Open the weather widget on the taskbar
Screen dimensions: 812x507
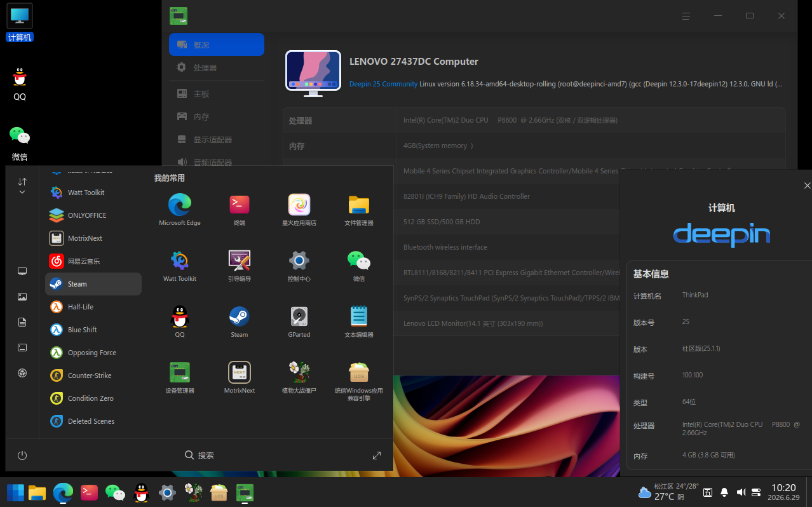668,492
